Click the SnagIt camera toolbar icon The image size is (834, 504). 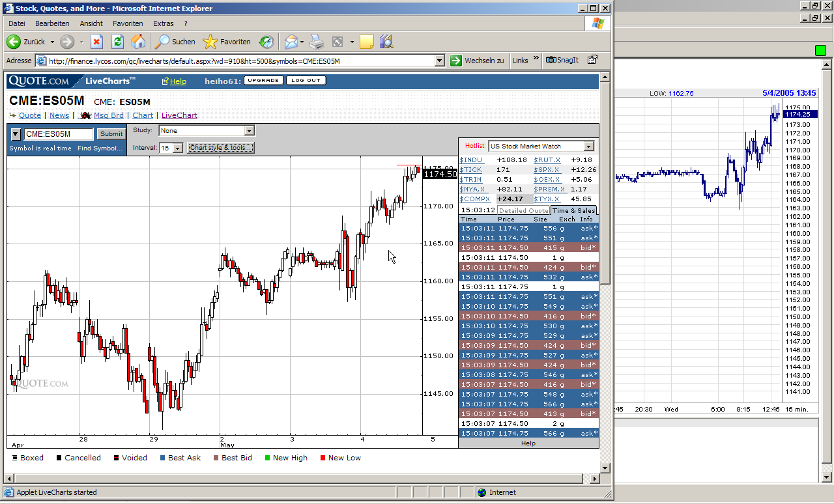pyautogui.click(x=551, y=60)
